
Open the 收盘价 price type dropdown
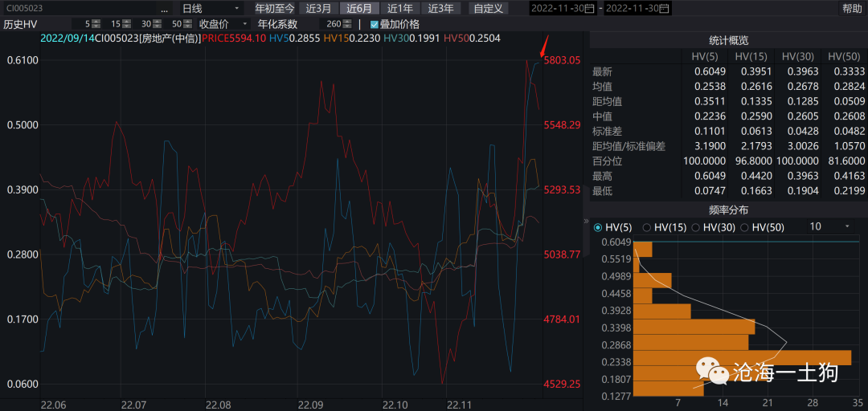point(244,24)
